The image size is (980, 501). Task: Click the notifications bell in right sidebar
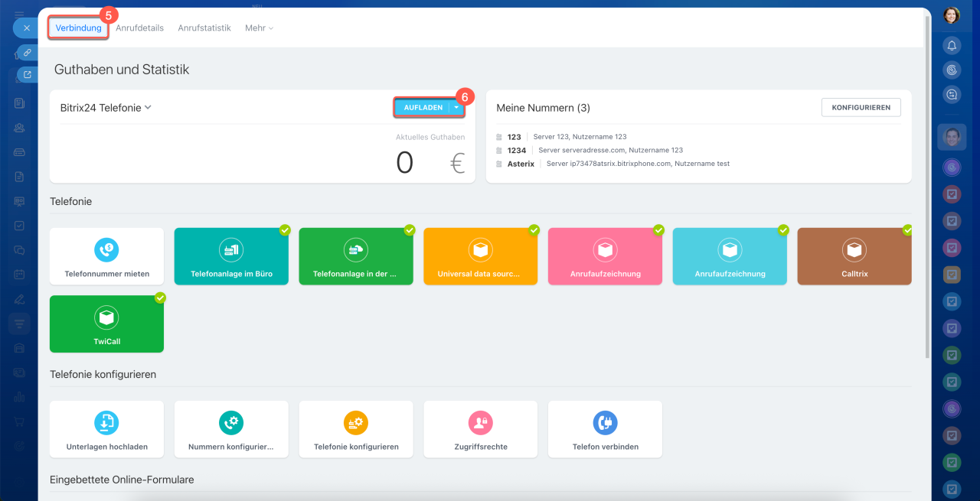tap(952, 45)
